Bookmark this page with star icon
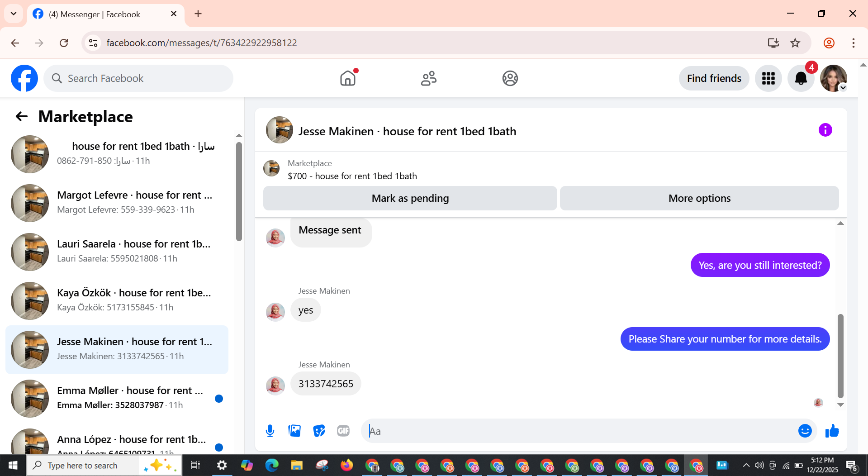 click(x=795, y=43)
